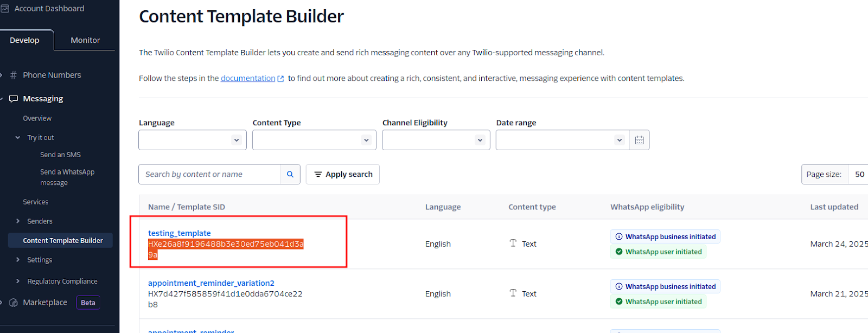The width and height of the screenshot is (868, 333).
Task: Open the Page size 50 selector
Action: point(859,174)
